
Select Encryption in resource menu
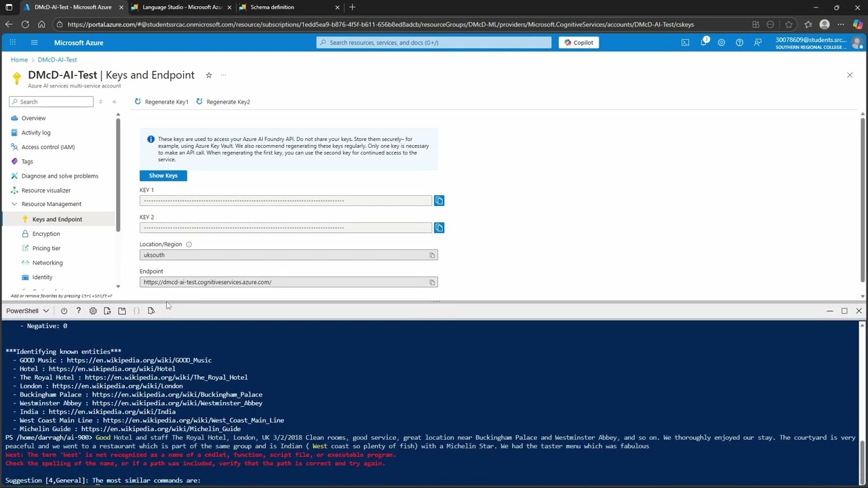click(x=46, y=234)
